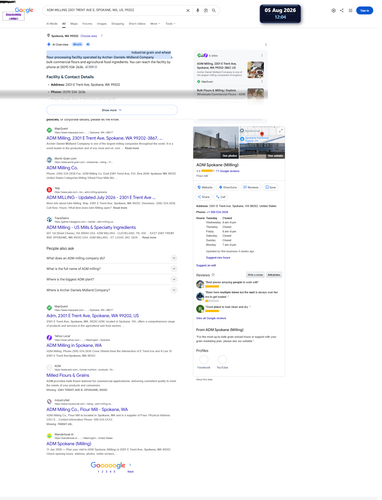
Task: Click the share icon next to settings gear
Action: (342, 10)
